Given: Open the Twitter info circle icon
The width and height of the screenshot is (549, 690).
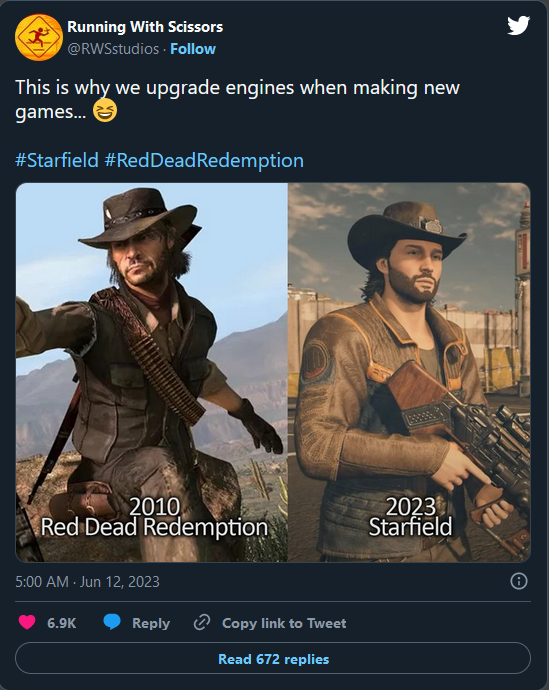Looking at the screenshot, I should coord(519,581).
